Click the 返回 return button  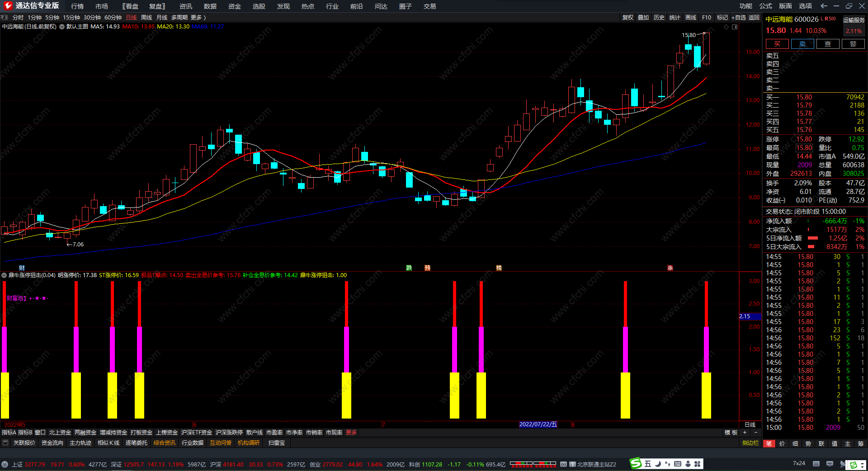click(x=754, y=18)
